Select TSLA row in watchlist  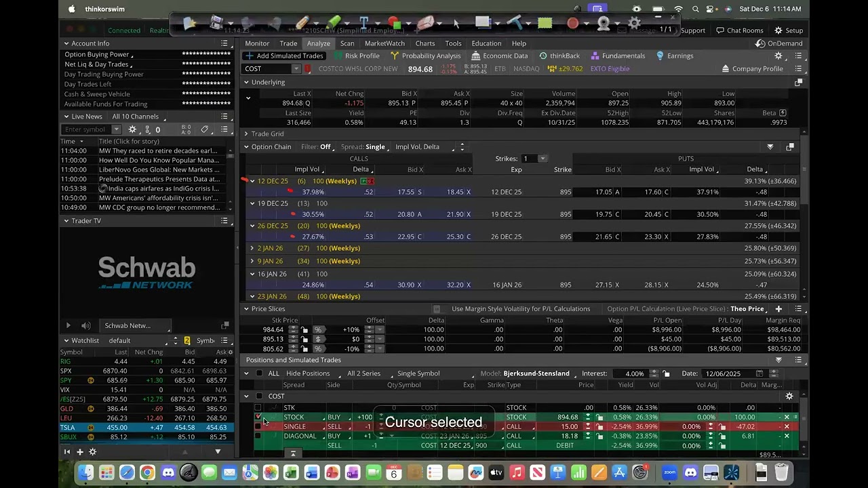coord(146,428)
